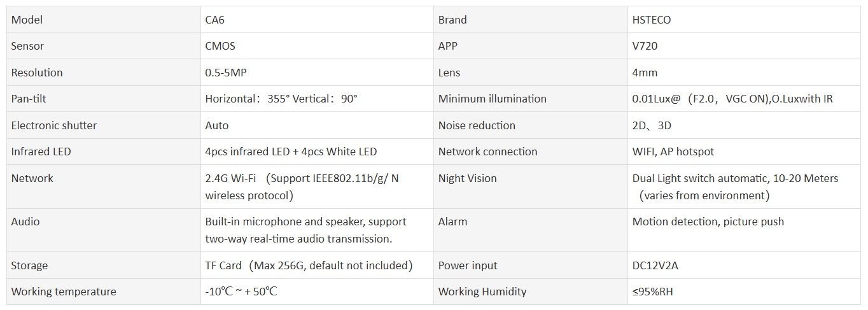The image size is (868, 310).
Task: Click the 4pcs infrared LED description
Action: pos(291,151)
